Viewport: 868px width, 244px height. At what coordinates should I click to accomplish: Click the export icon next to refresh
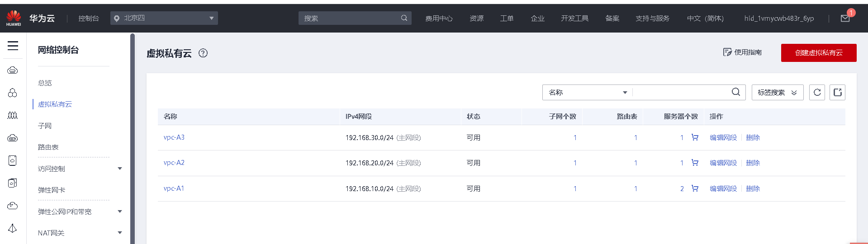pyautogui.click(x=837, y=93)
